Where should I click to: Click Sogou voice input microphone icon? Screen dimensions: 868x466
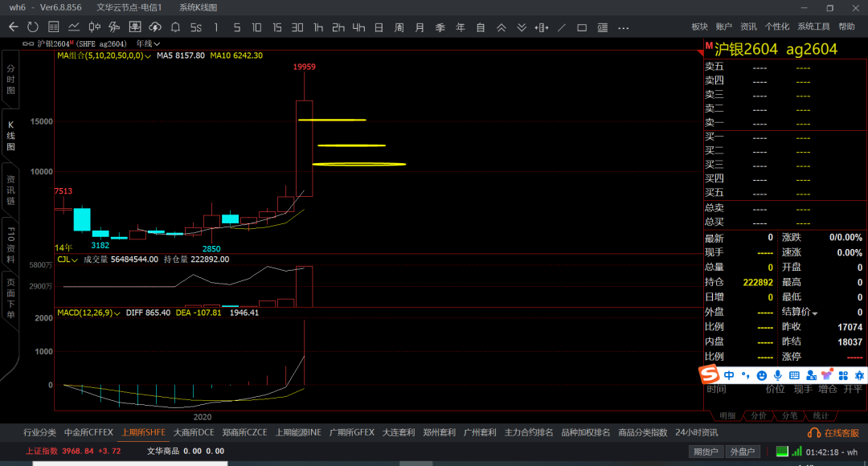pyautogui.click(x=778, y=376)
